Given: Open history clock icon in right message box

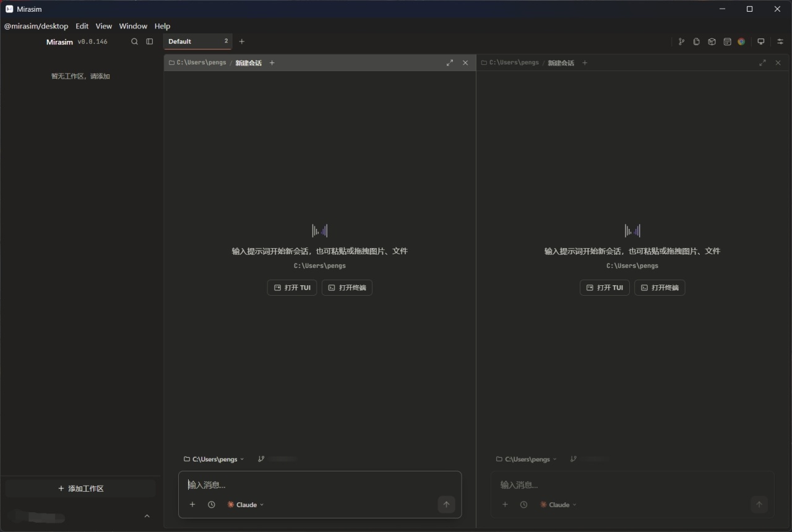Looking at the screenshot, I should coord(524,505).
